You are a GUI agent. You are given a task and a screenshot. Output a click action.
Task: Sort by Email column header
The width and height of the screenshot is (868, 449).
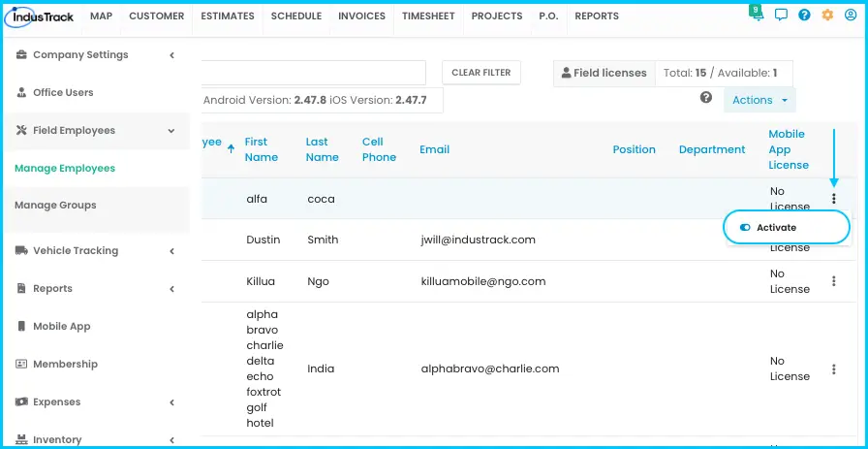click(x=435, y=149)
